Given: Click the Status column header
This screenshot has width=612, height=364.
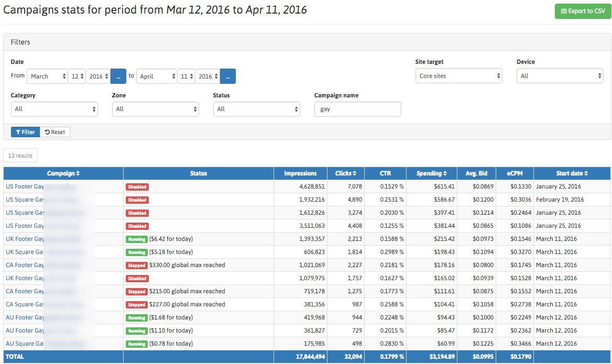Looking at the screenshot, I should coord(198,173).
